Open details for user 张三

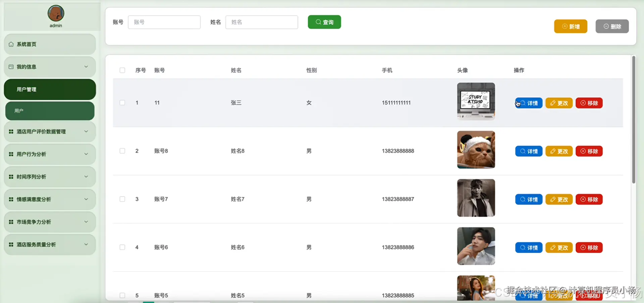tap(529, 103)
